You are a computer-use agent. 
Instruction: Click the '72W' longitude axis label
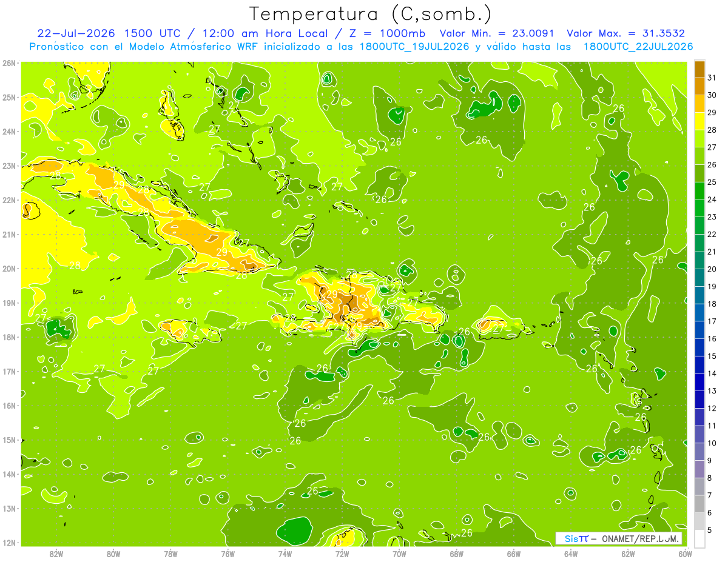tap(342, 554)
